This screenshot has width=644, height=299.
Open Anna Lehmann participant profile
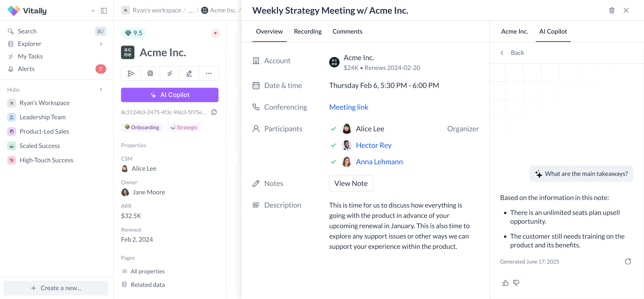pyautogui.click(x=379, y=162)
